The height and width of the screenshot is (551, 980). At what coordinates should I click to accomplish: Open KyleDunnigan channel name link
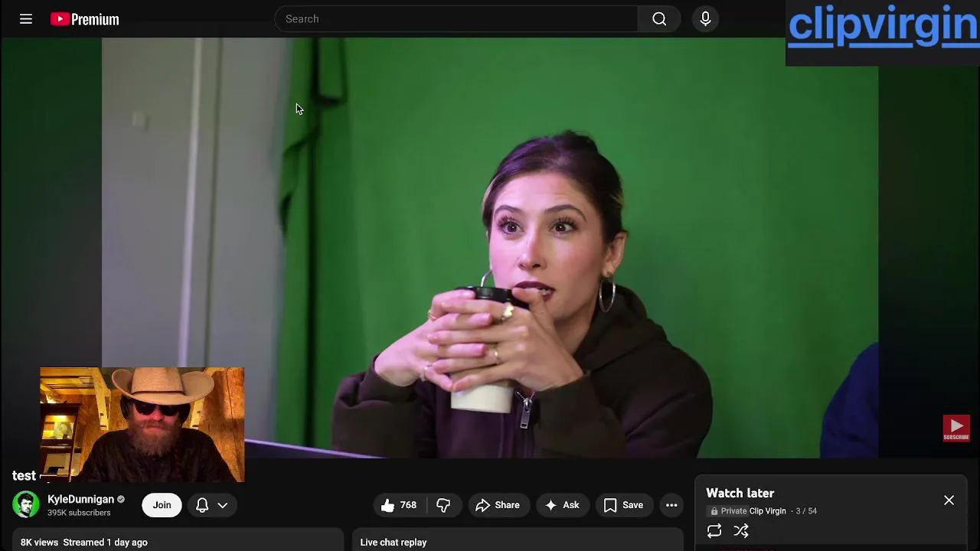(x=80, y=499)
